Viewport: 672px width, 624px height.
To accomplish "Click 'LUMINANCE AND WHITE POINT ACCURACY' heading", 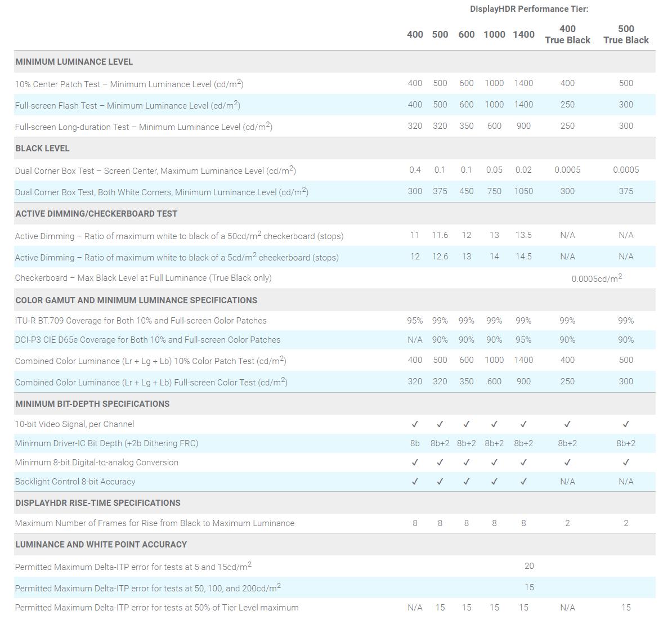I will (x=101, y=544).
